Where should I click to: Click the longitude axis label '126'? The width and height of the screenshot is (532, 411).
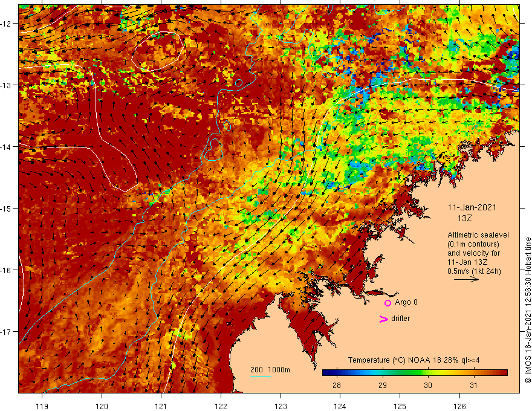coord(459,406)
